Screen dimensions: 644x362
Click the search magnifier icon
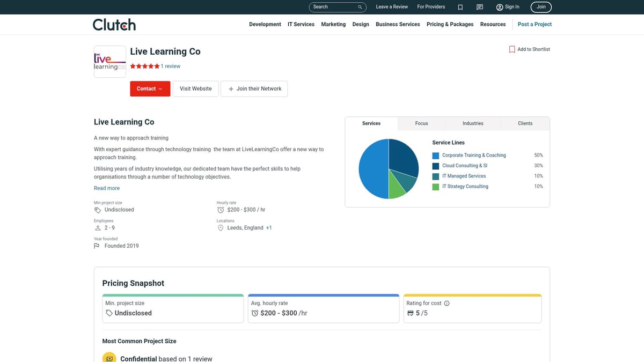[360, 7]
